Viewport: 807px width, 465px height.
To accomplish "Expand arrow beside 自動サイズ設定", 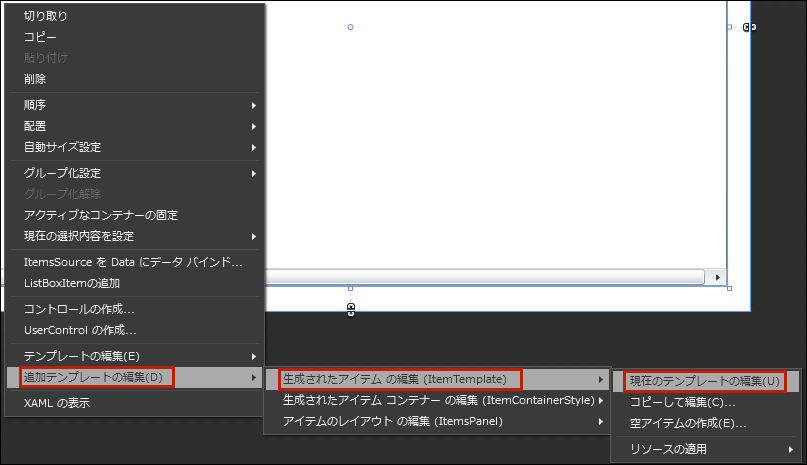I will 254,148.
